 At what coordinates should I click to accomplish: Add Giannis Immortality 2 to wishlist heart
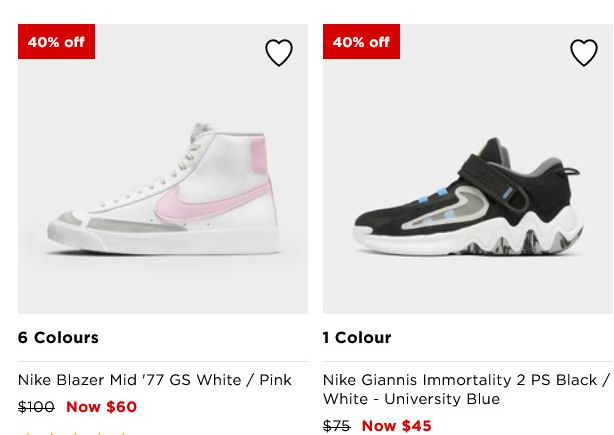point(584,52)
